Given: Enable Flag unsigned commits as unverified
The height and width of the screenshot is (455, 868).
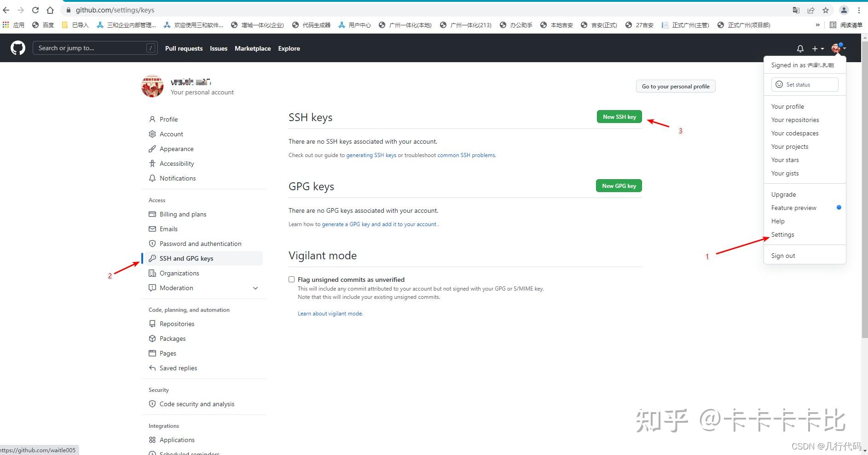Looking at the screenshot, I should pos(291,279).
